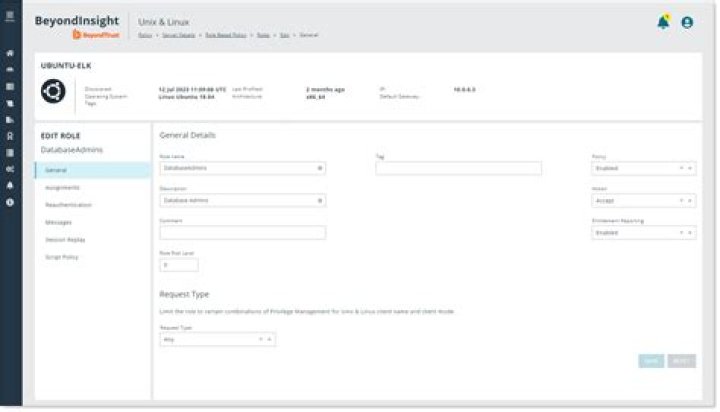Click the Linux Ubuntu 18.04 value
Viewport: 720px width, 412px height.
pos(186,97)
